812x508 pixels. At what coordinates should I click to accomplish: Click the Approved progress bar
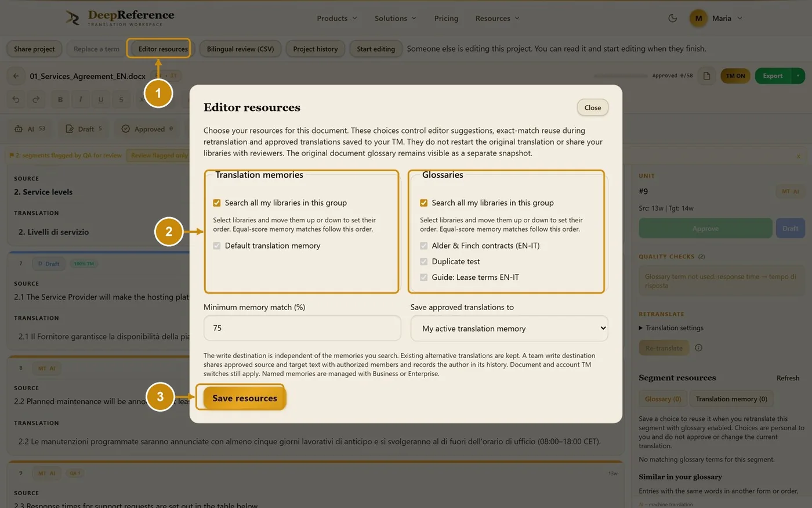pyautogui.click(x=621, y=76)
